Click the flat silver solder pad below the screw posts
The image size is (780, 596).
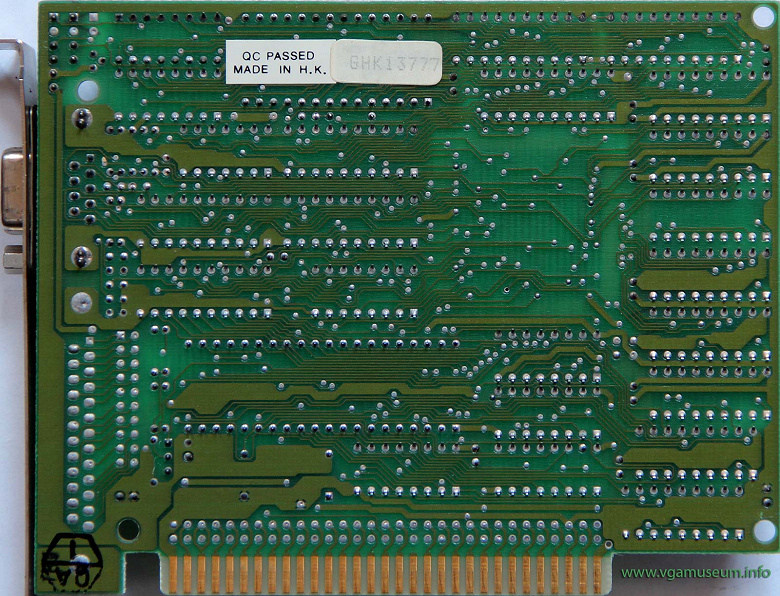click(82, 302)
